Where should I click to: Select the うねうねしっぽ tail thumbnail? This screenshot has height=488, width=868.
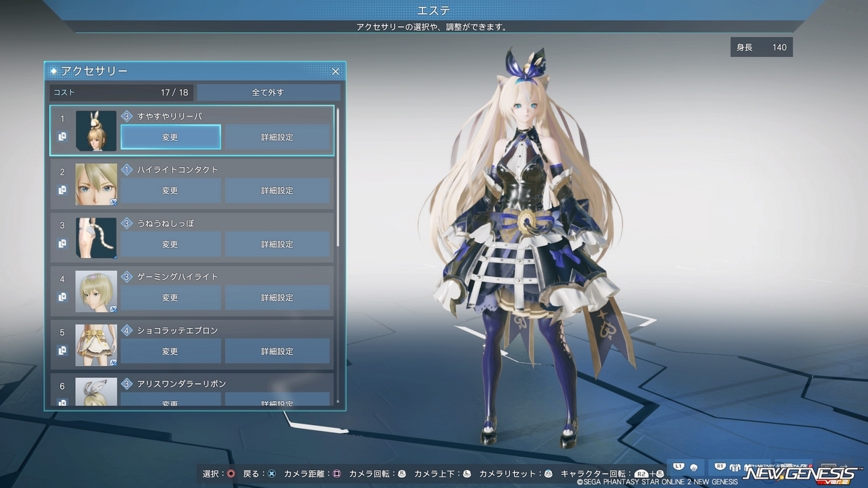96,238
